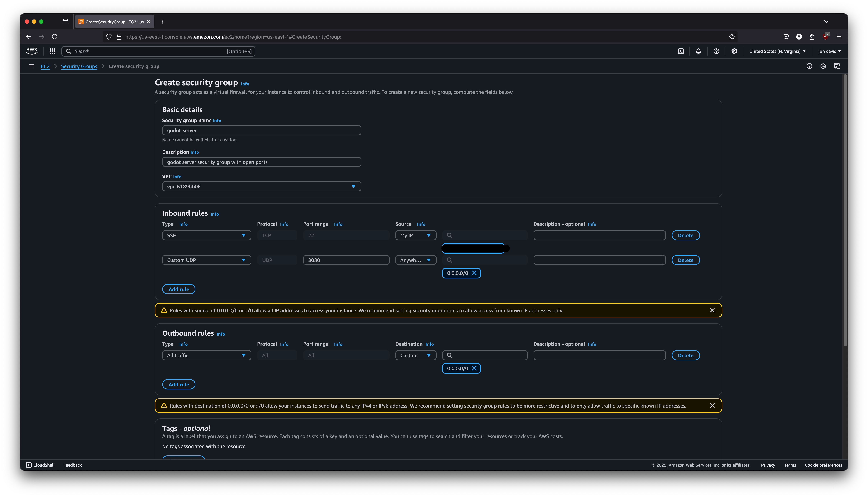Image resolution: width=868 pixels, height=497 pixels.
Task: Delete the Custom UDP inbound rule
Action: click(x=685, y=260)
